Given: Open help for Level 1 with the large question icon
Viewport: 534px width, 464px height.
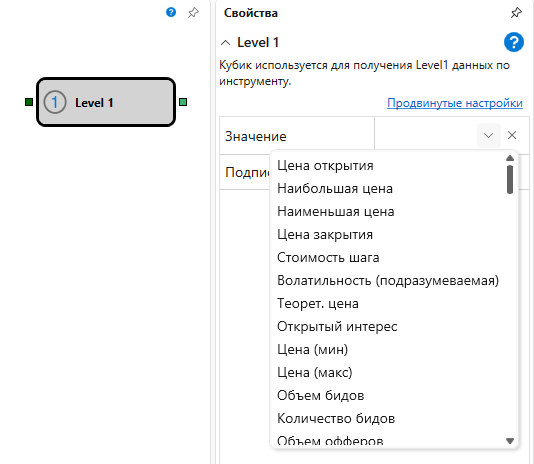Looking at the screenshot, I should coord(514,42).
